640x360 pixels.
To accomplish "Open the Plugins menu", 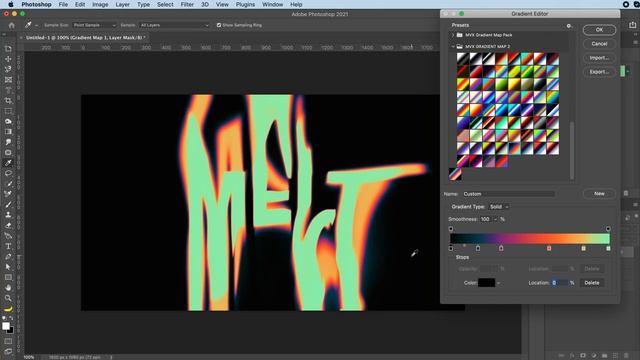I will tap(245, 4).
